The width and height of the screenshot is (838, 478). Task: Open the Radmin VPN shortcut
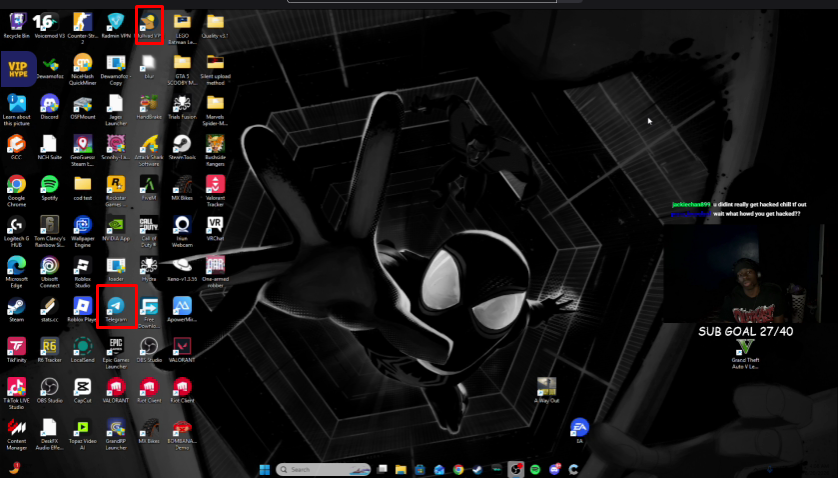click(x=115, y=25)
